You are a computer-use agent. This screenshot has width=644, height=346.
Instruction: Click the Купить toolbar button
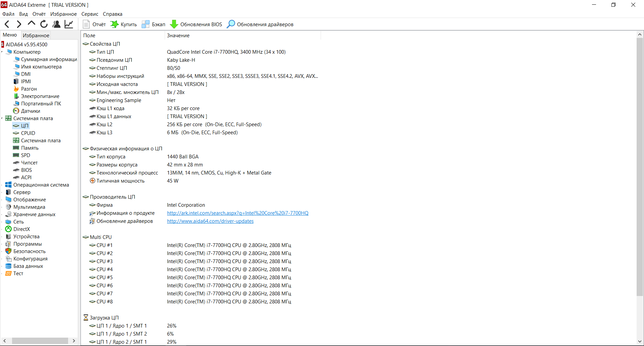pos(124,24)
